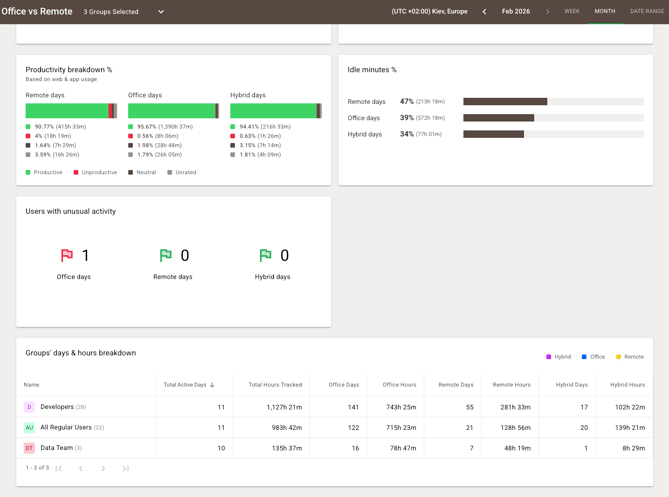669x497 pixels.
Task: Open the Developers group row
Action: point(57,407)
